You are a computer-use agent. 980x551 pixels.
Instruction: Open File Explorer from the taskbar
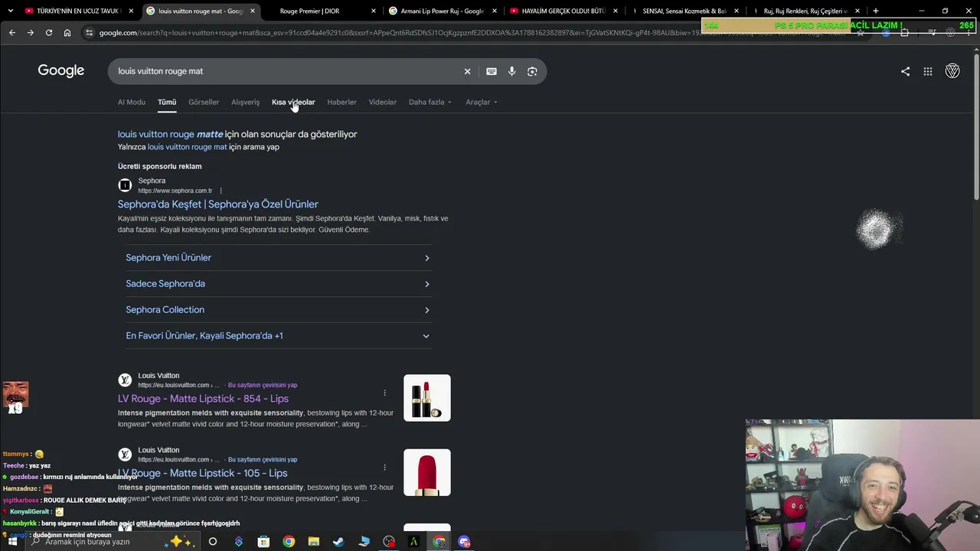coord(314,542)
